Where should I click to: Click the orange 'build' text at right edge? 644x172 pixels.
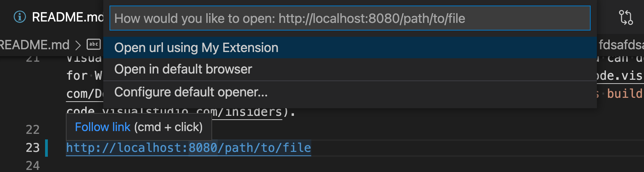coord(624,94)
